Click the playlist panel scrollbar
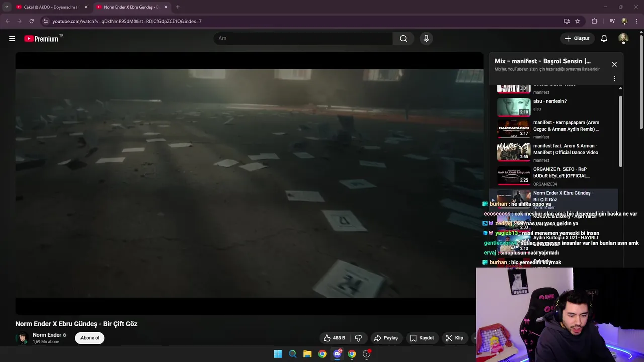 (620, 131)
